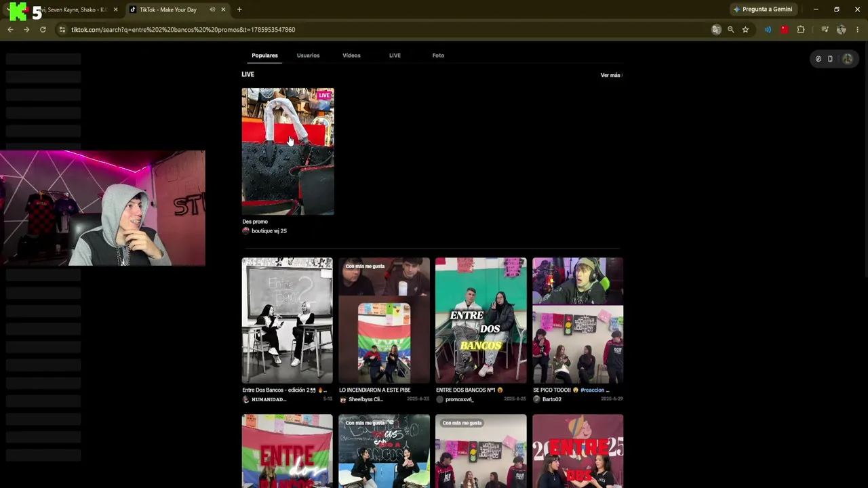
Task: Select the Videos search tab
Action: click(x=351, y=56)
